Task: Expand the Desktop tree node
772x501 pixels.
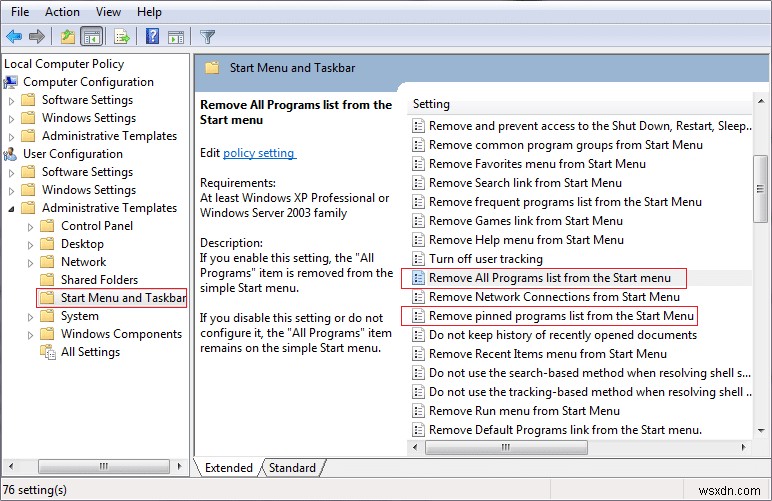Action: click(31, 245)
